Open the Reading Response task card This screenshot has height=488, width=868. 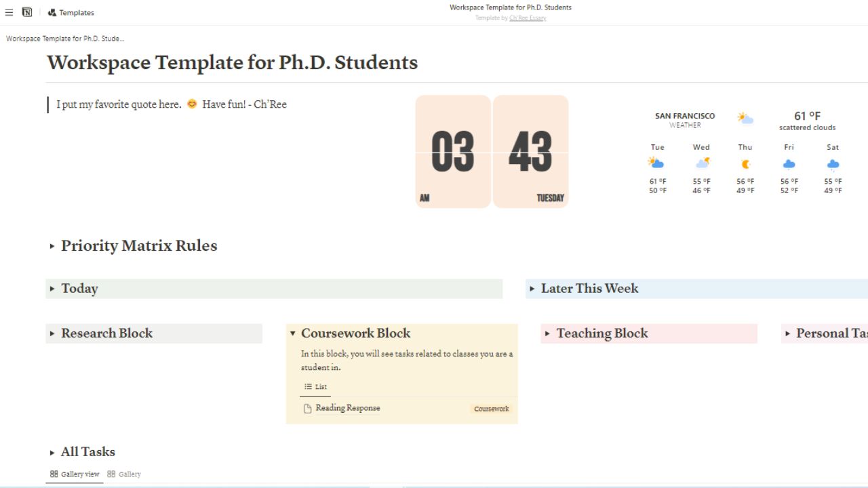point(348,408)
